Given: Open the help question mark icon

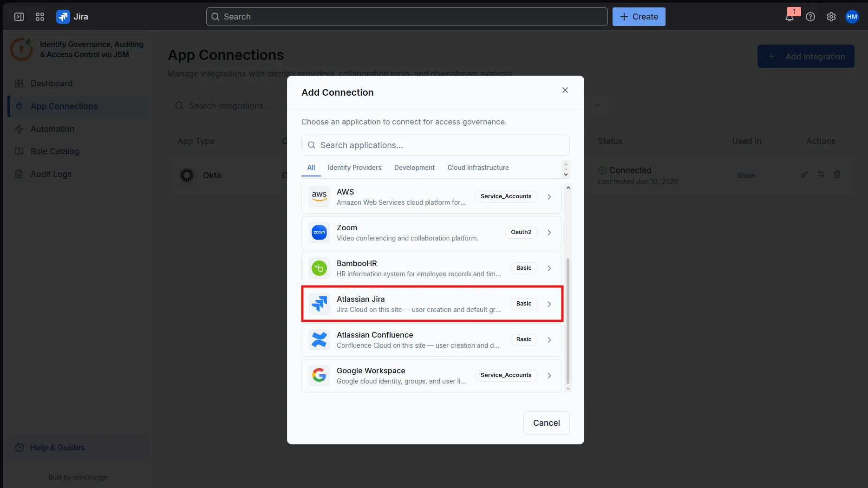Looking at the screenshot, I should (810, 17).
